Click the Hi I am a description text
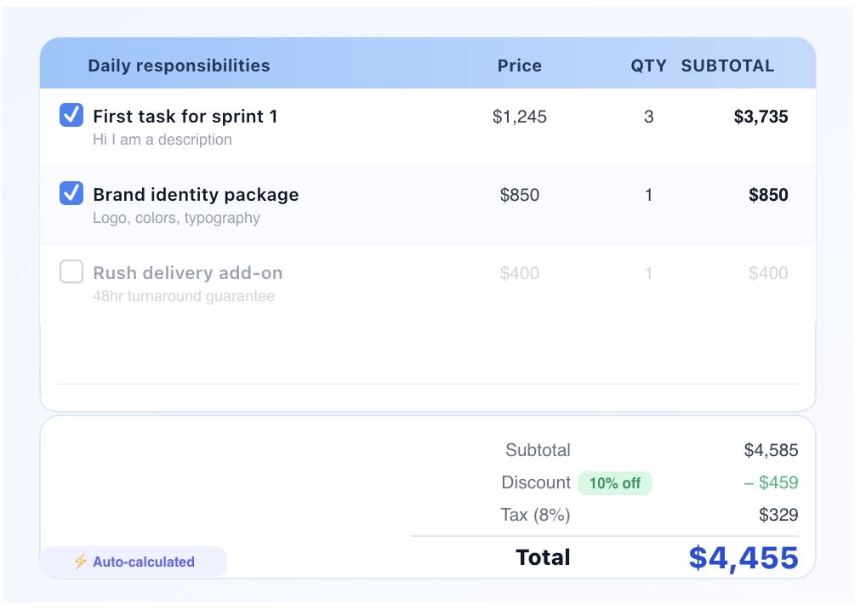Screen dimensions: 866x616 [162, 140]
